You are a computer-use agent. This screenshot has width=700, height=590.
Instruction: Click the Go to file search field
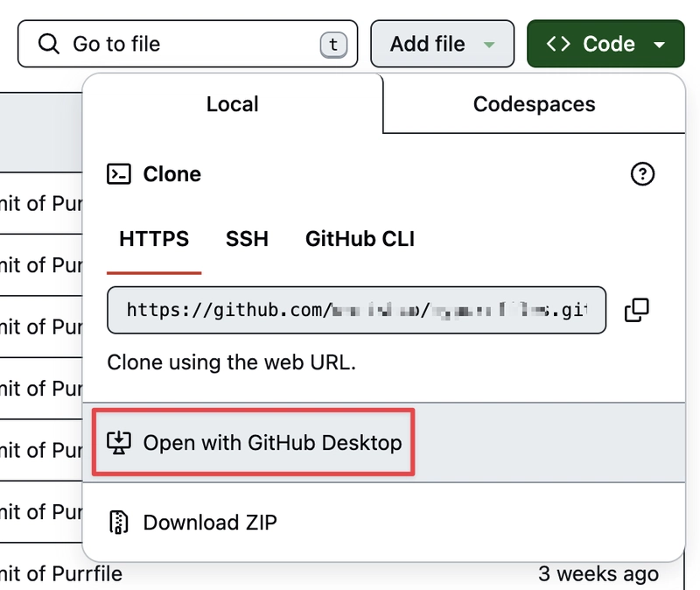click(x=187, y=44)
